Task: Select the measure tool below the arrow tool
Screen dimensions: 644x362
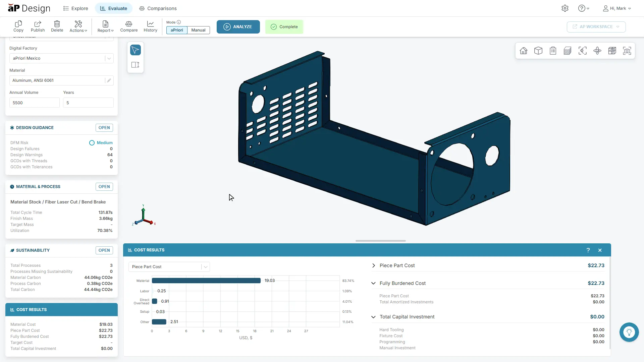Action: (x=135, y=65)
